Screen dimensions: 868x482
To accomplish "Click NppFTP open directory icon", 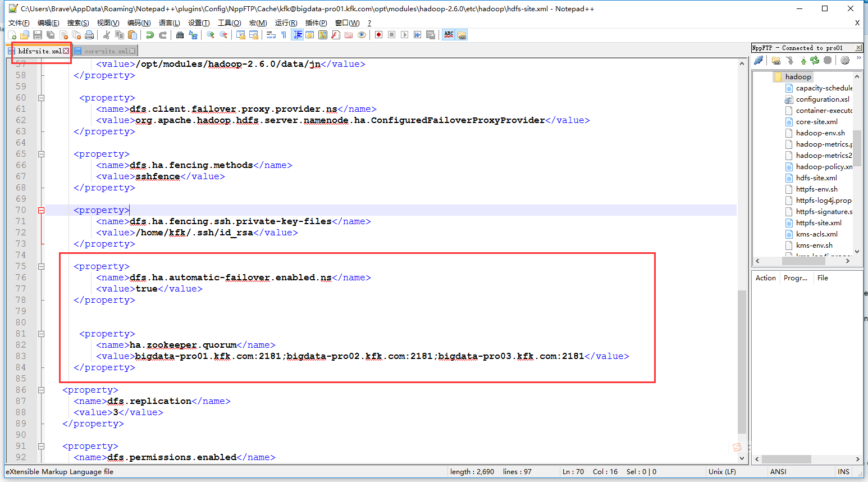I will pyautogui.click(x=776, y=60).
